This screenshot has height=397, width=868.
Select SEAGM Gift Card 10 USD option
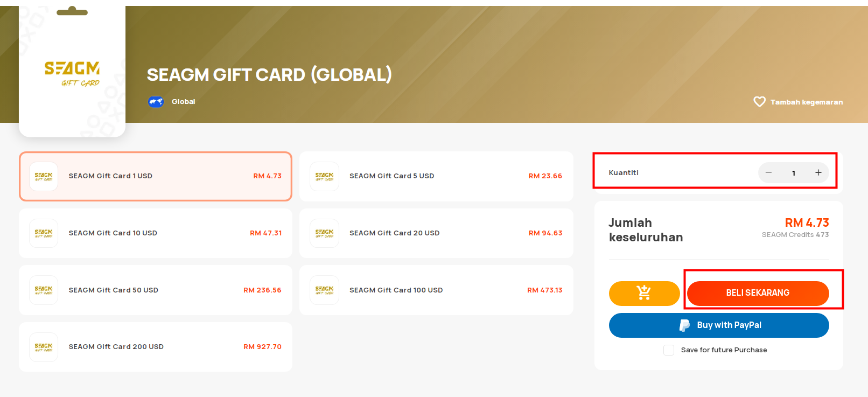click(x=156, y=233)
